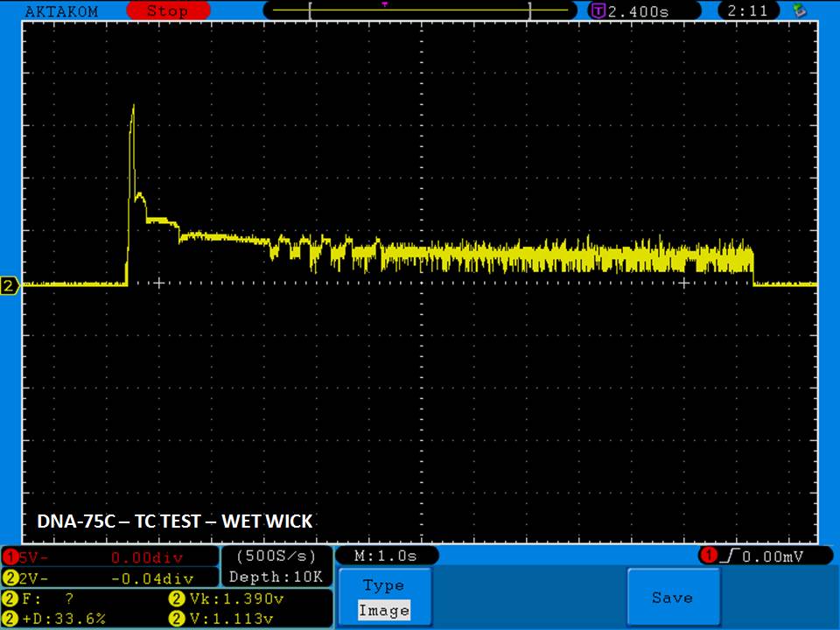Open the Type Image selection menu

point(383,598)
